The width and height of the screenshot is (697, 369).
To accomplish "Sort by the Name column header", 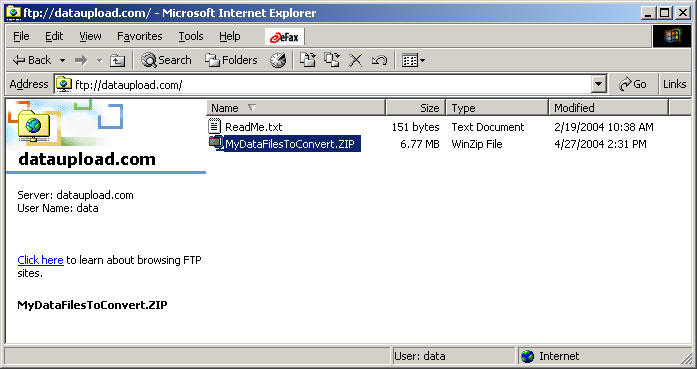I will tap(296, 108).
